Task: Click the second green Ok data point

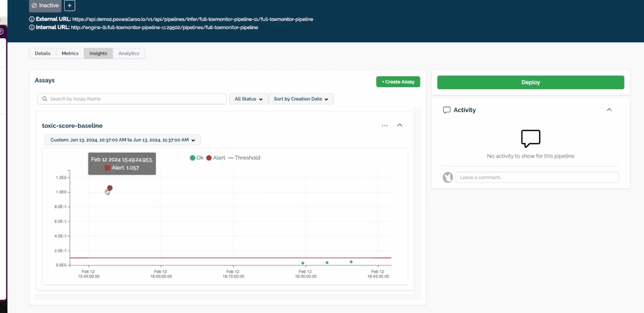Action: tap(327, 263)
